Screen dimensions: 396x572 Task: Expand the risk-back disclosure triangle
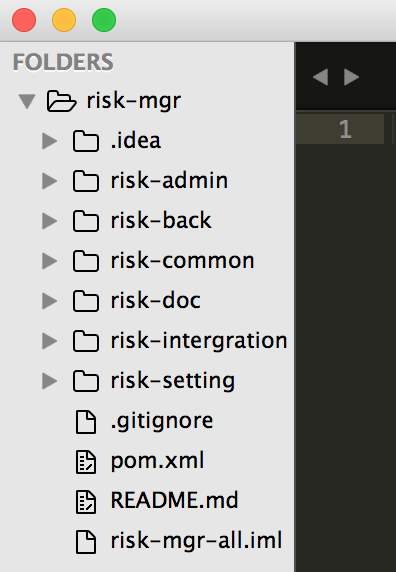[x=50, y=221]
